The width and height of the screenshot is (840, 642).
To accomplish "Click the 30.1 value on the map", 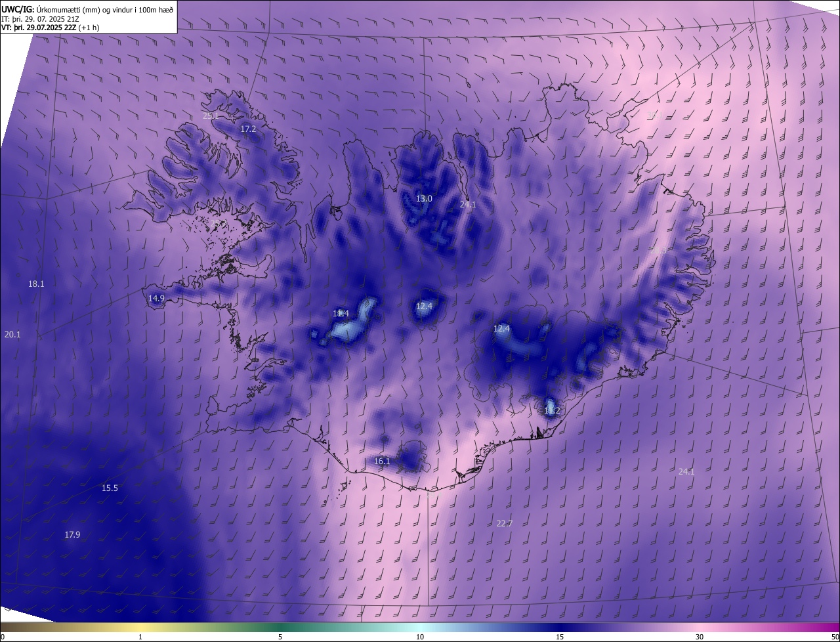I will tap(655, 116).
